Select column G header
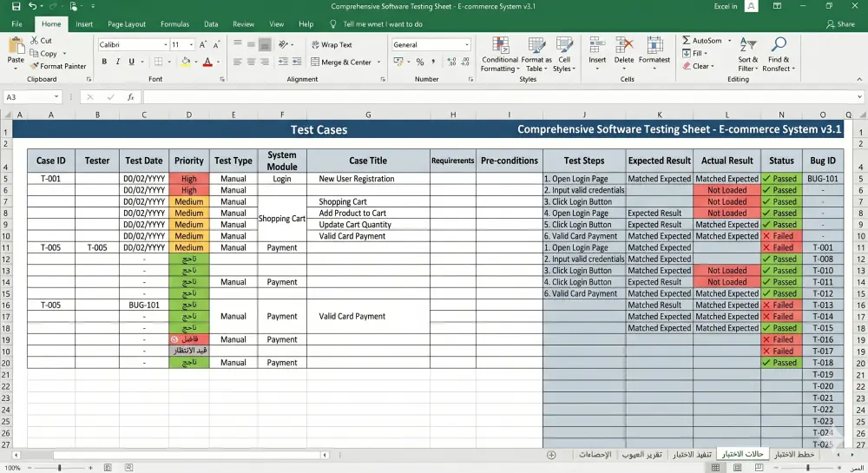868x473 pixels. coord(368,115)
